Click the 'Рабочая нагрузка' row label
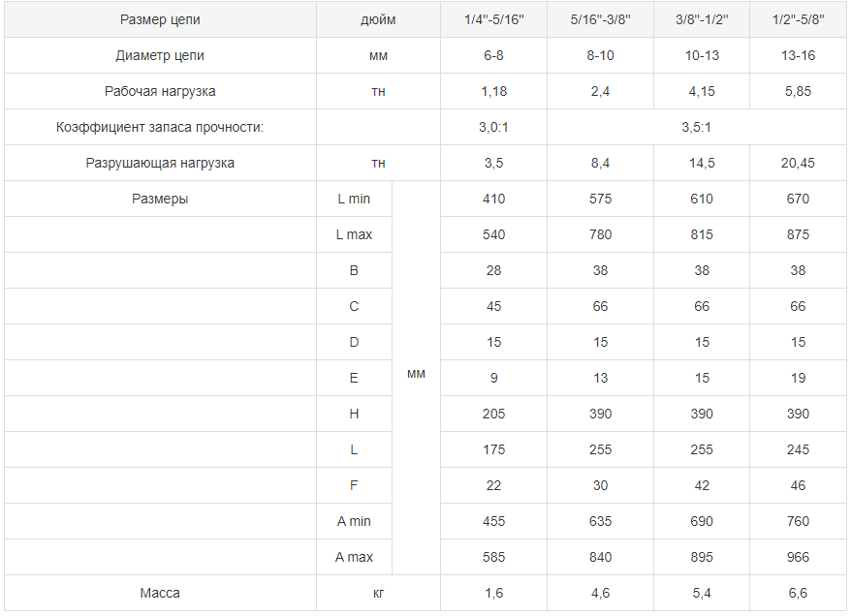 click(x=160, y=91)
